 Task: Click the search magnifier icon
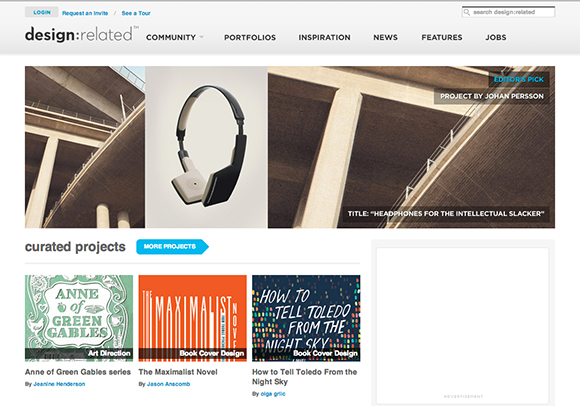(467, 12)
